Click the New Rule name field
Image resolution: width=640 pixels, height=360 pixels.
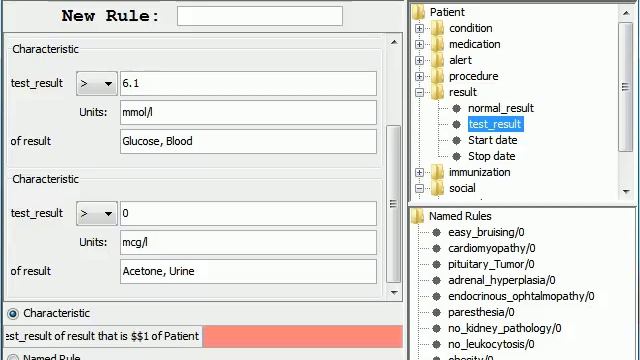(260, 16)
